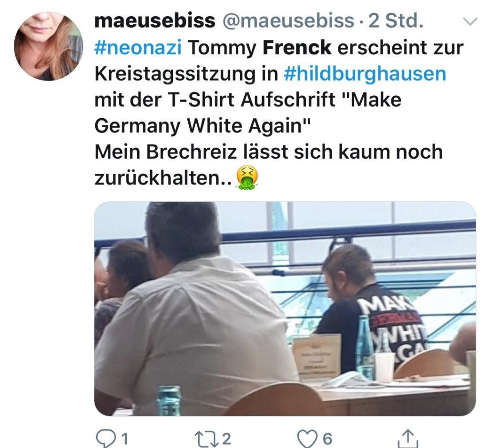
Task: Click the retweet count 2
Action: (226, 438)
